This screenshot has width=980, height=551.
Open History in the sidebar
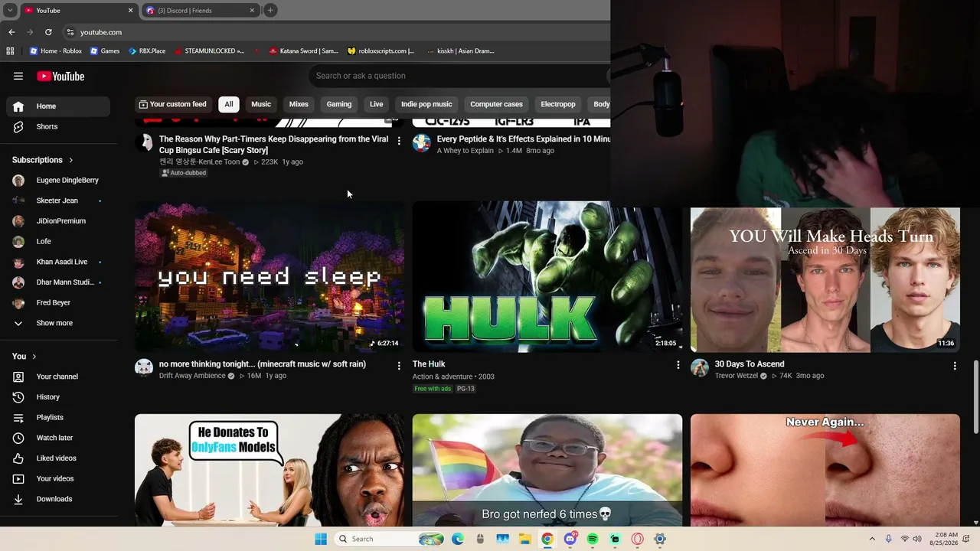(58, 397)
